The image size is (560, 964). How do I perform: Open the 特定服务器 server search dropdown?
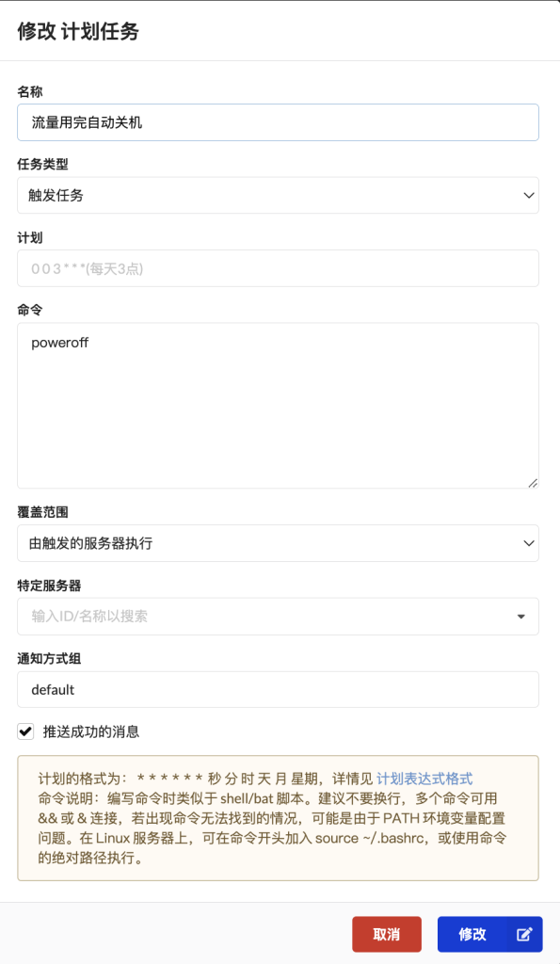pos(280,617)
